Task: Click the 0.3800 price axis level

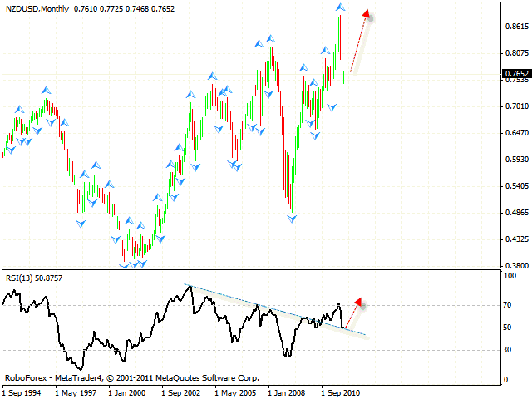Action: point(516,266)
